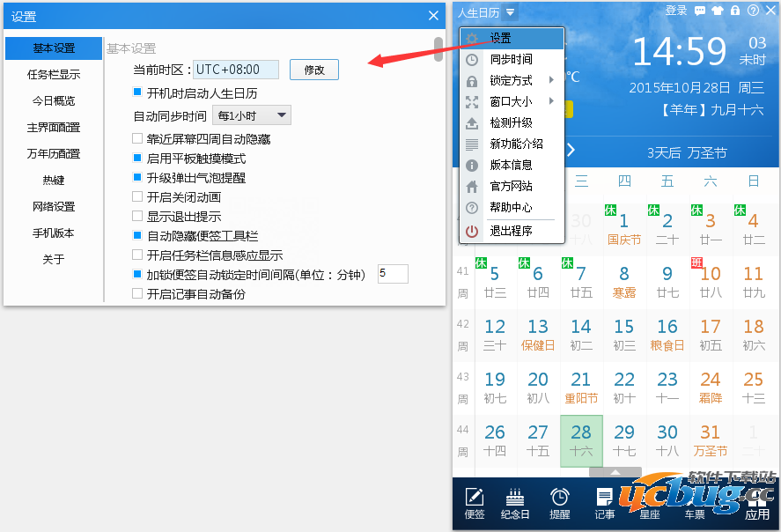The height and width of the screenshot is (532, 781).
Task: Click the question mark help icon
Action: click(x=753, y=11)
